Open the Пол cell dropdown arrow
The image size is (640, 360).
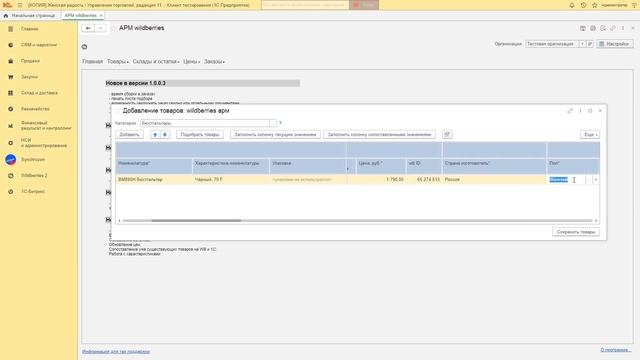tap(596, 180)
